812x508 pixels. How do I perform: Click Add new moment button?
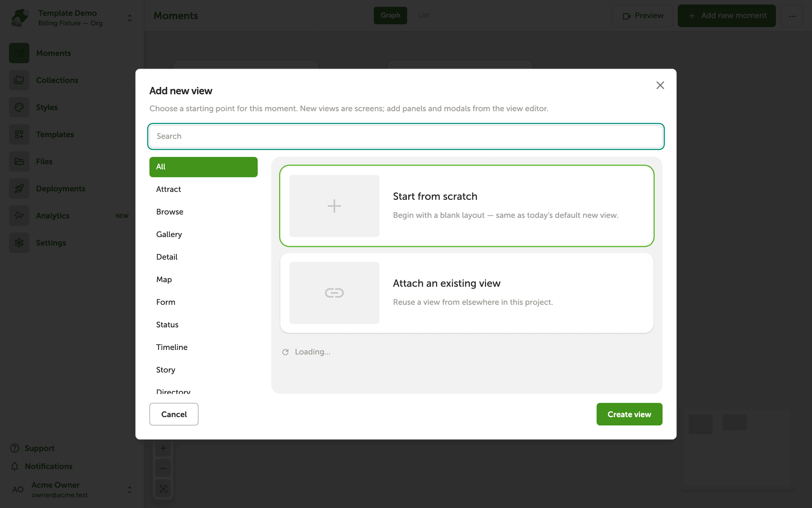coord(727,16)
